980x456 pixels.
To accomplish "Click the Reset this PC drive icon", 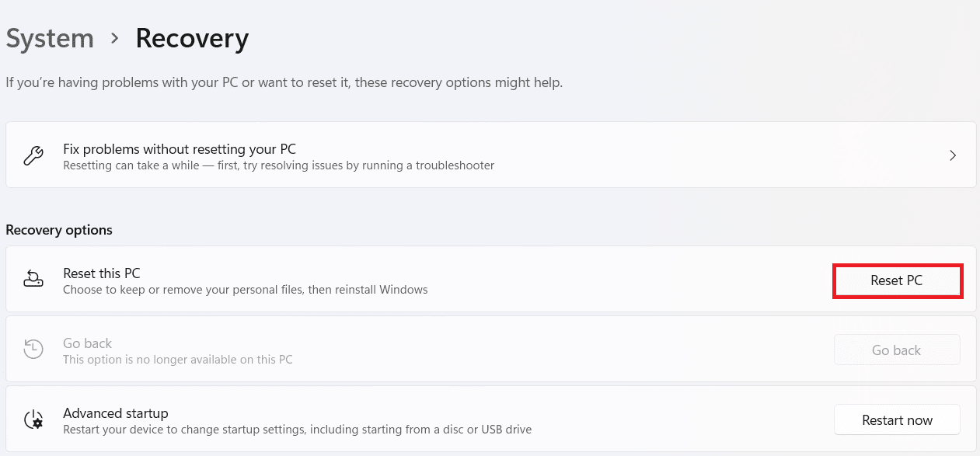I will (33, 280).
